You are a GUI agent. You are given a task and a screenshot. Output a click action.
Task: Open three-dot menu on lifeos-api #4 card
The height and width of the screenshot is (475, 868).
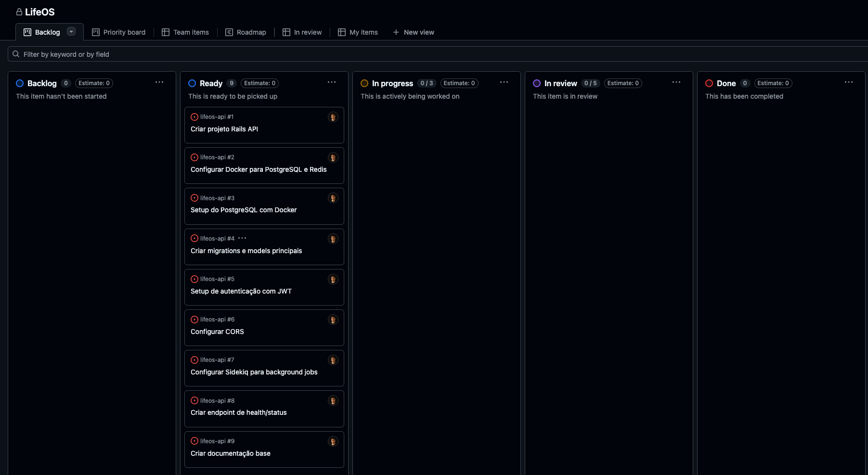(242, 238)
